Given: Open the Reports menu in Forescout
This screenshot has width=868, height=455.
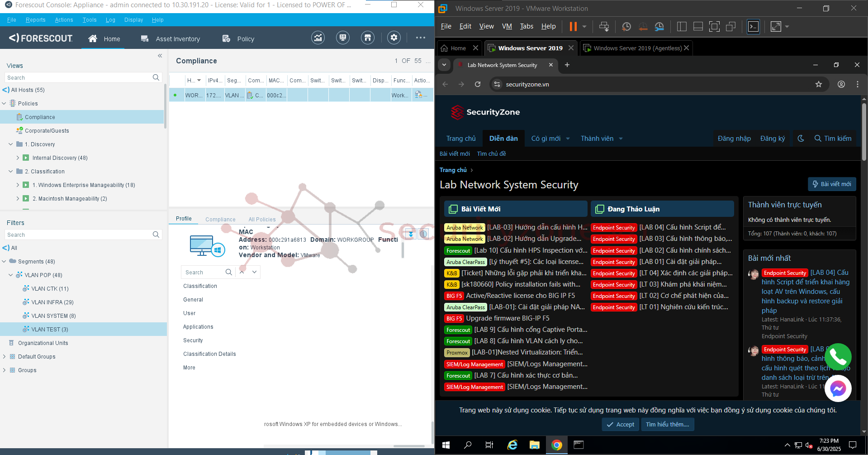Looking at the screenshot, I should (x=36, y=20).
